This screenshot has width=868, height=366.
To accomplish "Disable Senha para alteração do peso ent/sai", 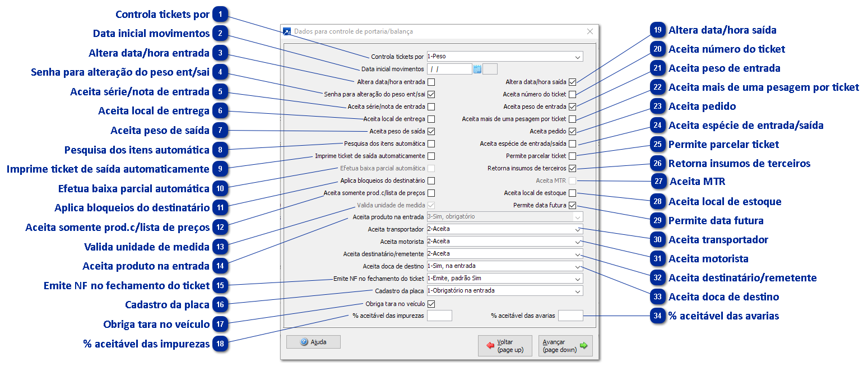I will tap(432, 94).
